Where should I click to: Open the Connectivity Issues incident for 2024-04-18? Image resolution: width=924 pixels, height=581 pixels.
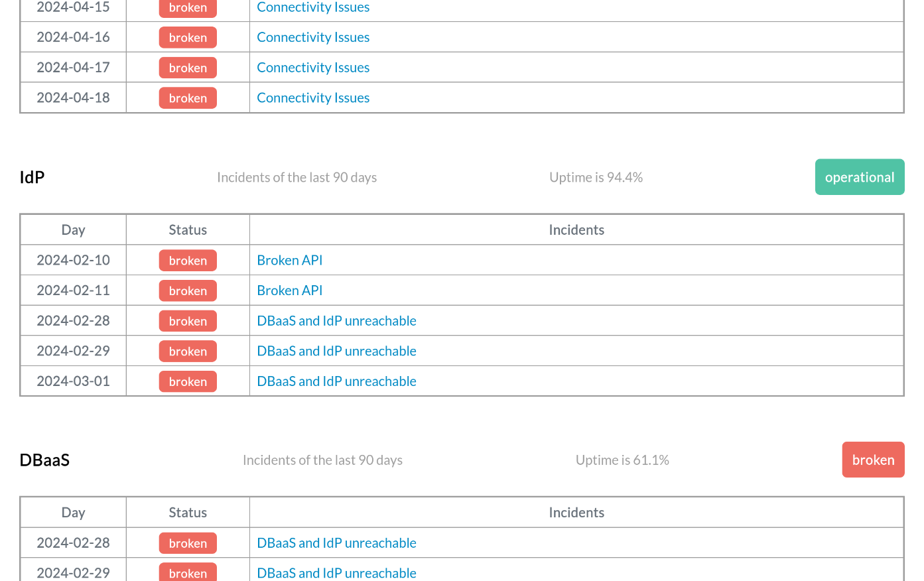pyautogui.click(x=312, y=97)
